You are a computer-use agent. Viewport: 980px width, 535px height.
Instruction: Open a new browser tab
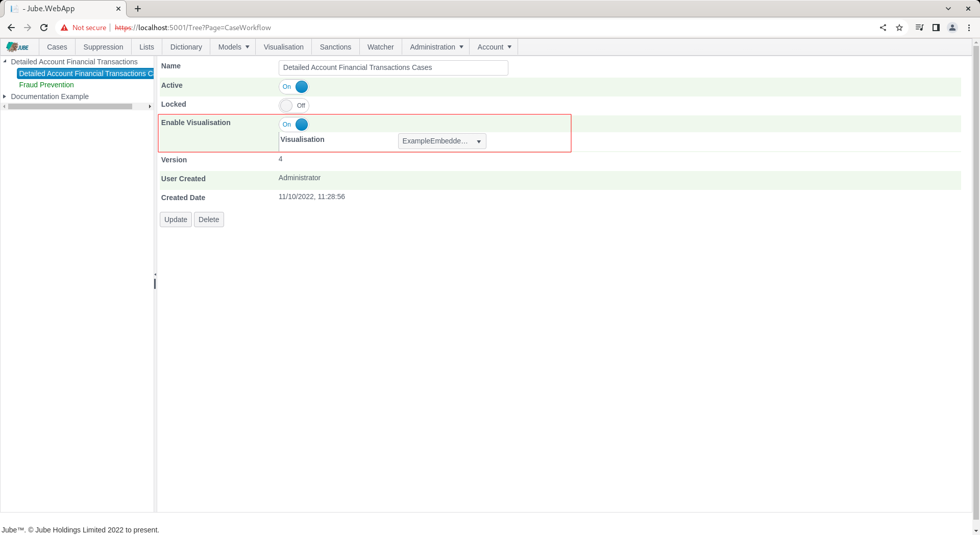click(x=138, y=9)
